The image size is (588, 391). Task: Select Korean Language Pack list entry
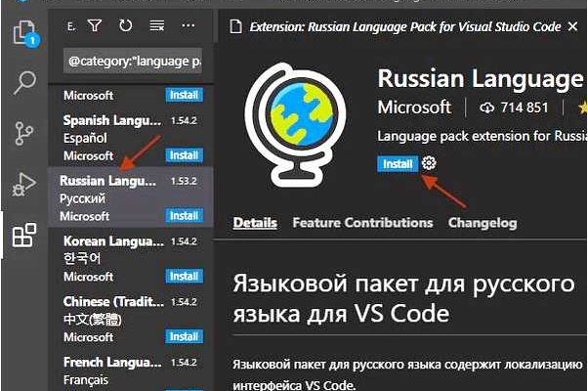click(x=131, y=258)
